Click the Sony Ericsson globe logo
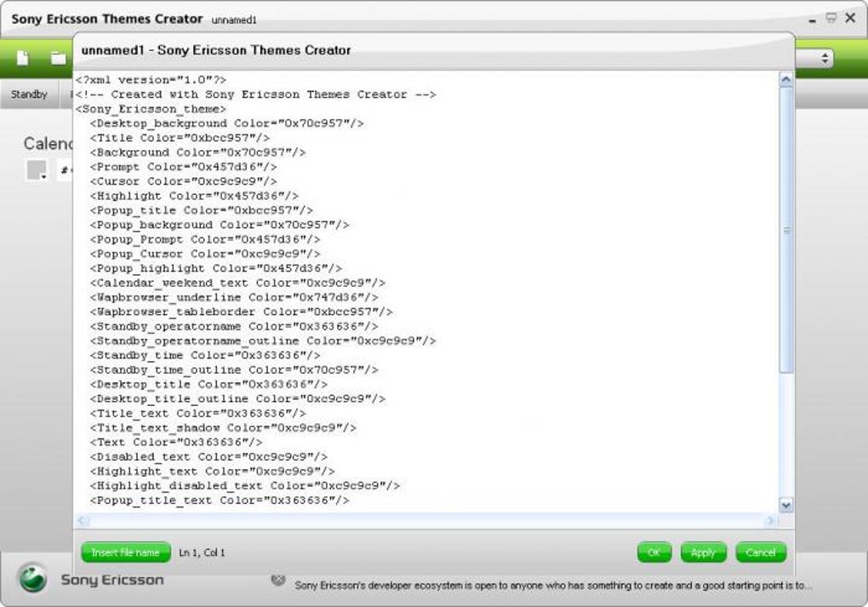 (32, 578)
